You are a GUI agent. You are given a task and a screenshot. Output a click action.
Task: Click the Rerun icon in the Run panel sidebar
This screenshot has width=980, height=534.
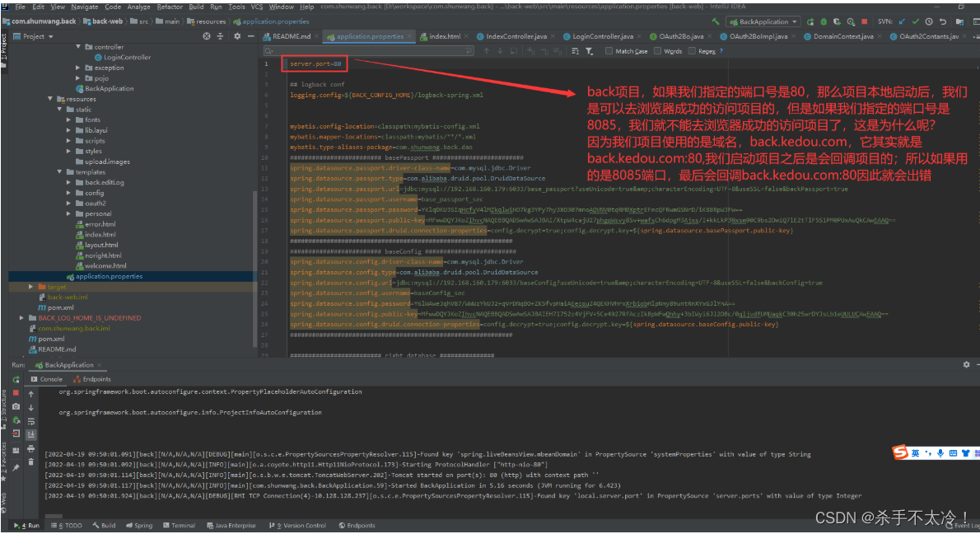[16, 380]
